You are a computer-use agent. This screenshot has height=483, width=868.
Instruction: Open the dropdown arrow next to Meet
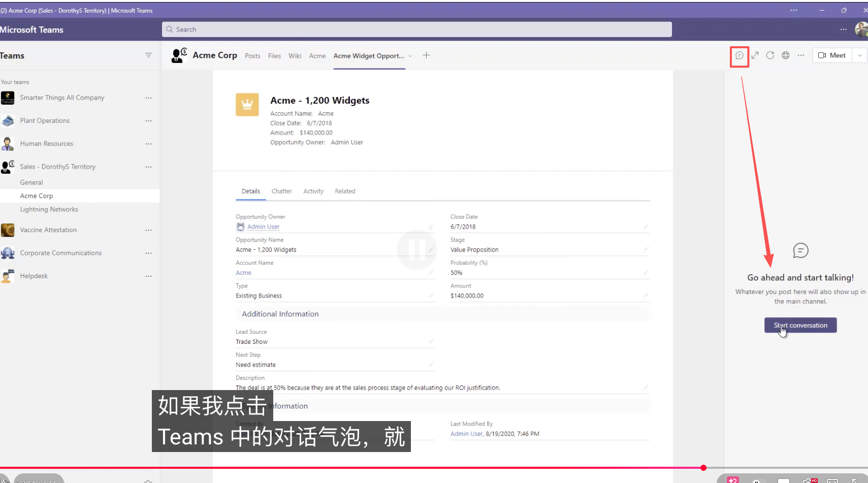860,55
